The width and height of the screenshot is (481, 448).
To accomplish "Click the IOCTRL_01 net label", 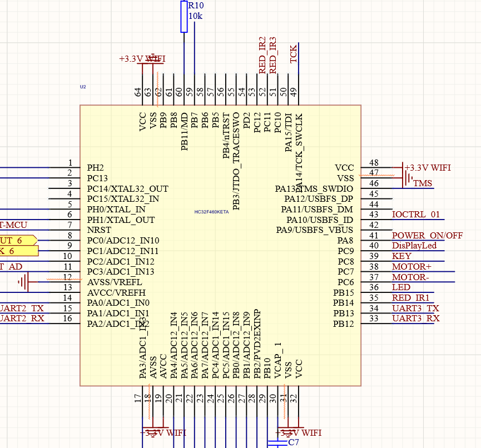I will (x=415, y=215).
